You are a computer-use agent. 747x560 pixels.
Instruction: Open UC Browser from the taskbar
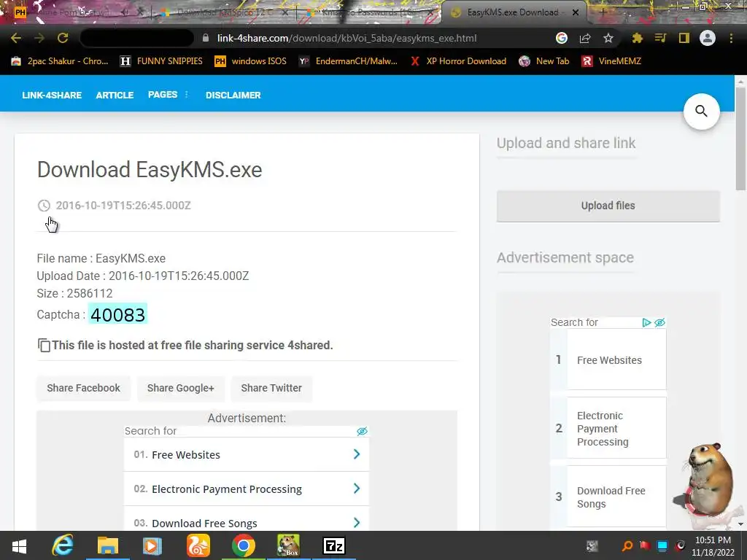198,545
